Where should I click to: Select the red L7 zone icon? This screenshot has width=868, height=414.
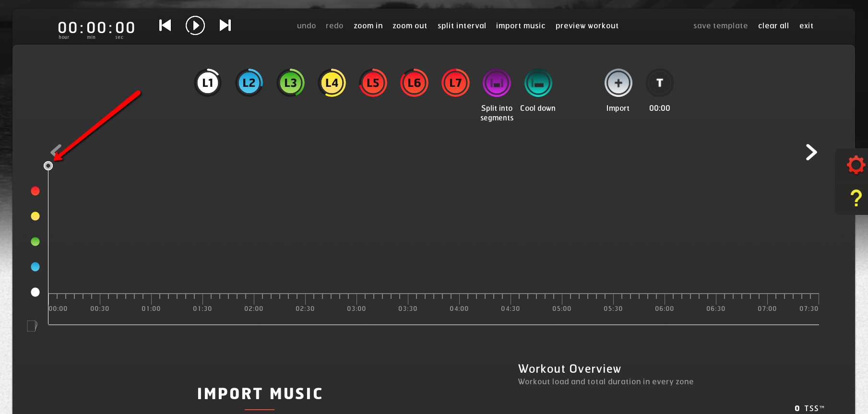pos(455,83)
